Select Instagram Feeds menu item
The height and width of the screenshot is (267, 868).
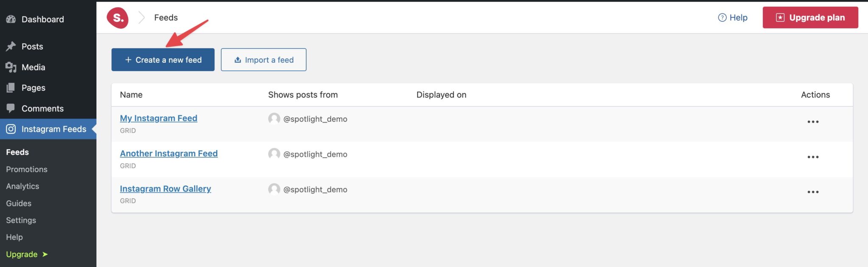point(48,129)
